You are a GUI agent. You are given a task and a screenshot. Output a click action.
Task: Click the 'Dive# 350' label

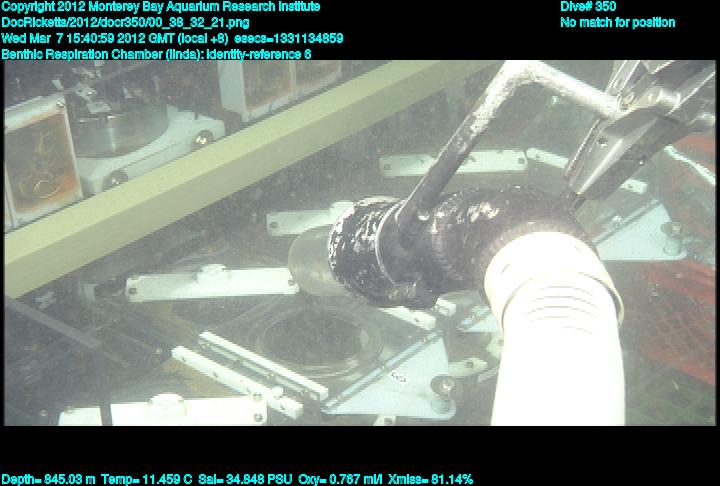pos(588,6)
